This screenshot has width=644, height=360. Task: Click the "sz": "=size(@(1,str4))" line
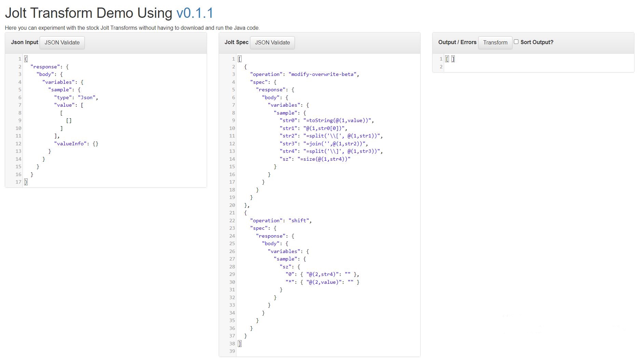point(315,159)
